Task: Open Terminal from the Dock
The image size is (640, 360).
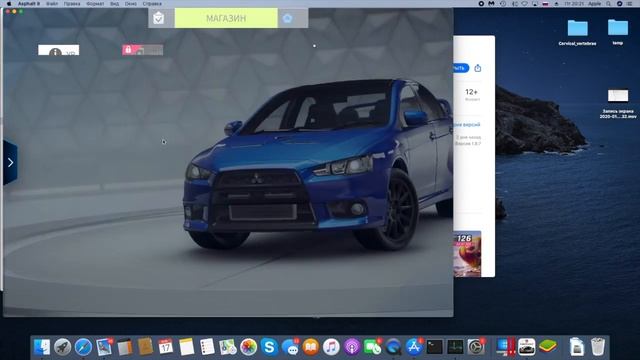Action: [x=434, y=347]
